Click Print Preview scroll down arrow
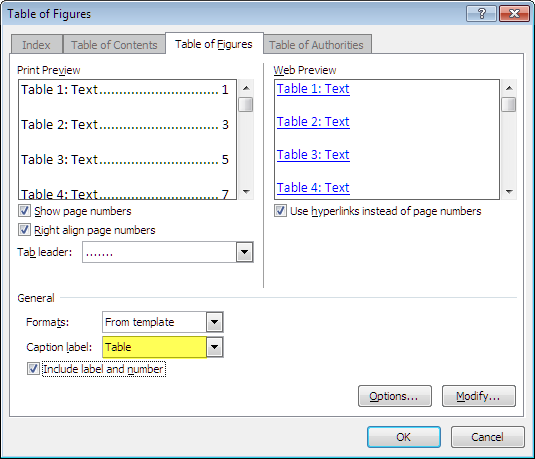This screenshot has width=535, height=459. pos(246,192)
